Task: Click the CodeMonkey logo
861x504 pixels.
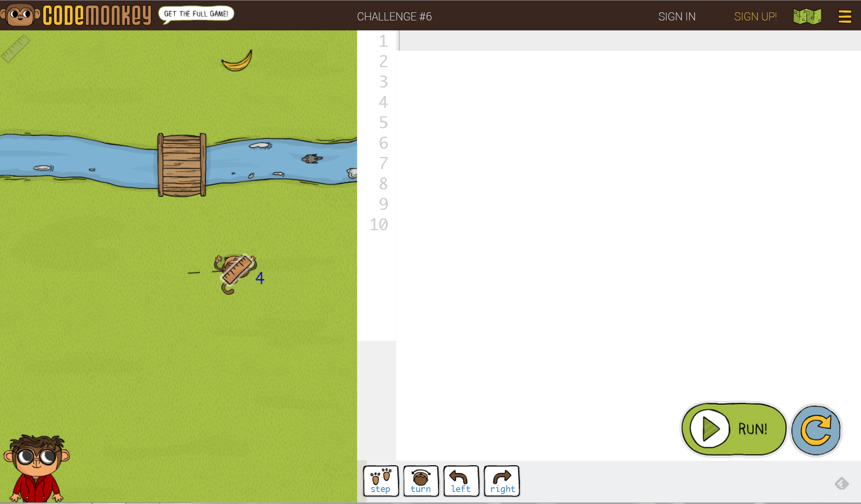Action: click(x=76, y=15)
